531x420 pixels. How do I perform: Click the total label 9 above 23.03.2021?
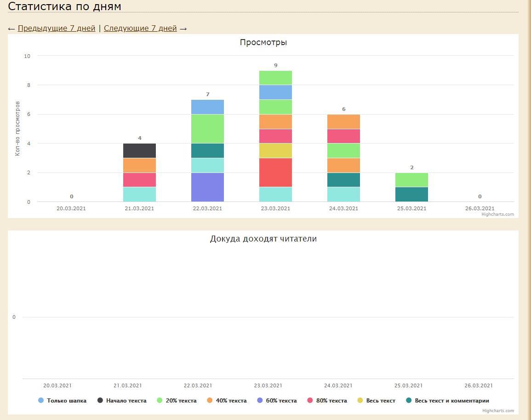coord(276,65)
